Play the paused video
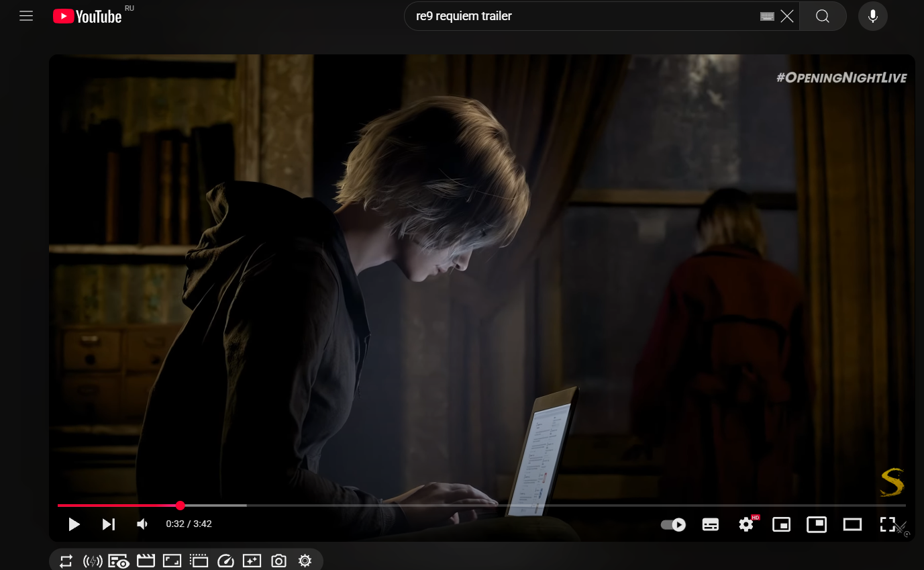The height and width of the screenshot is (570, 924). pyautogui.click(x=74, y=524)
